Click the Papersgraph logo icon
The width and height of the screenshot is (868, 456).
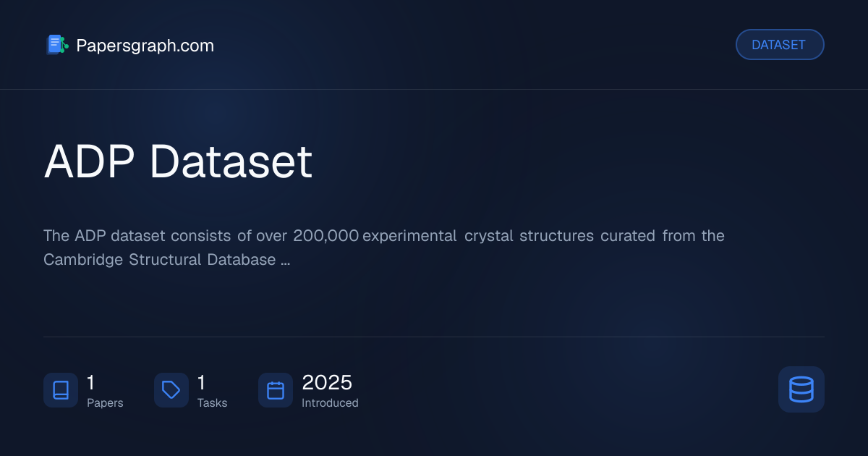57,45
